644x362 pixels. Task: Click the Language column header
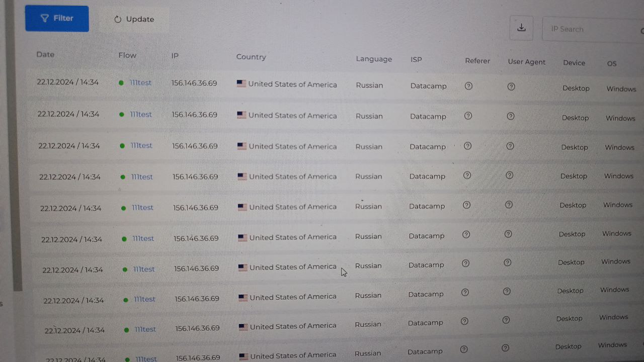point(374,59)
